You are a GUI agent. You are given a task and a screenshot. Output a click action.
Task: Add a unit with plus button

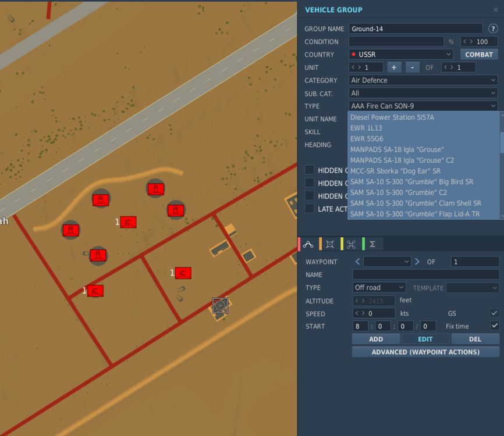click(x=394, y=67)
